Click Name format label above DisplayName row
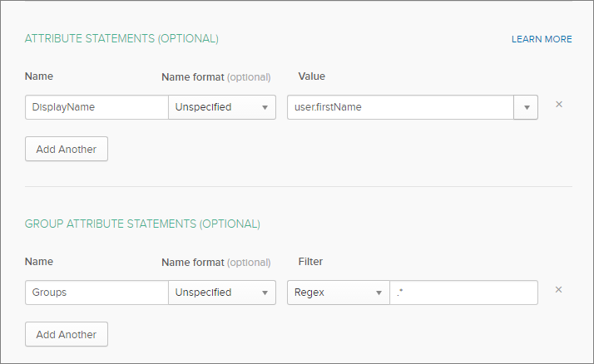594x364 pixels. tap(216, 77)
